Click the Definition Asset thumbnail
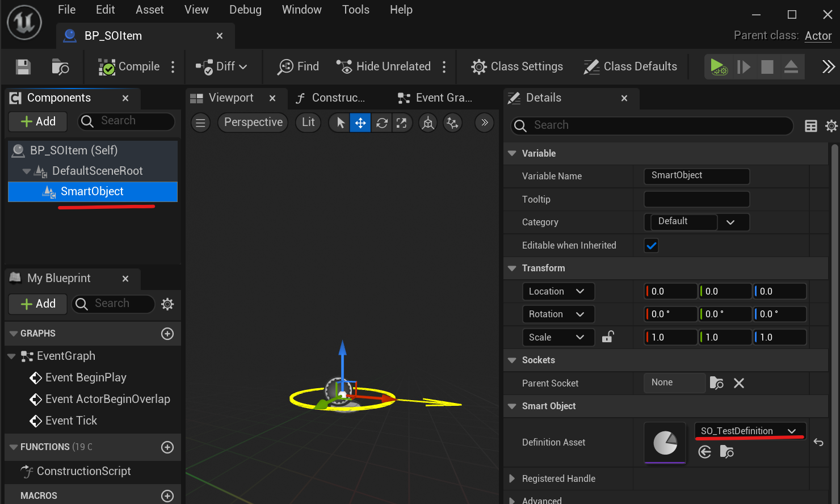Viewport: 840px width, 504px height. (x=665, y=443)
